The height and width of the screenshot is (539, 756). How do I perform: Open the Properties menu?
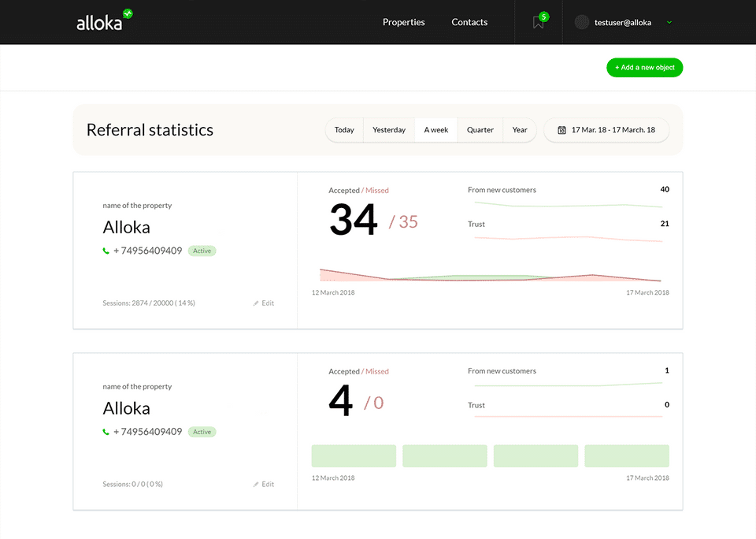point(403,22)
